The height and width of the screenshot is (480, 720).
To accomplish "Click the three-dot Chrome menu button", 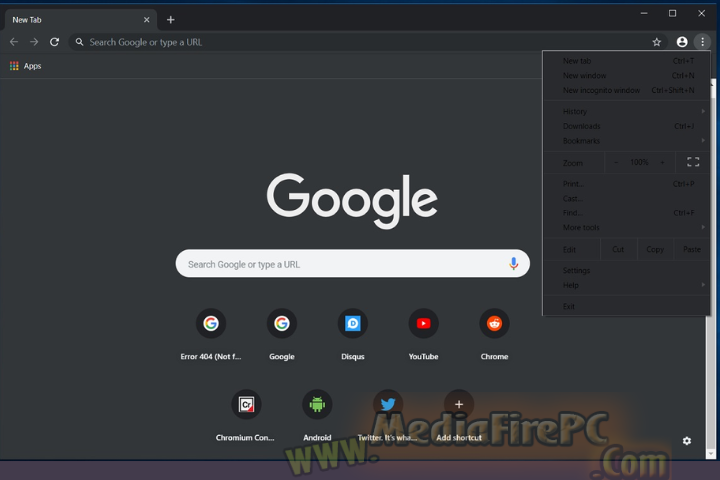I will pyautogui.click(x=703, y=42).
